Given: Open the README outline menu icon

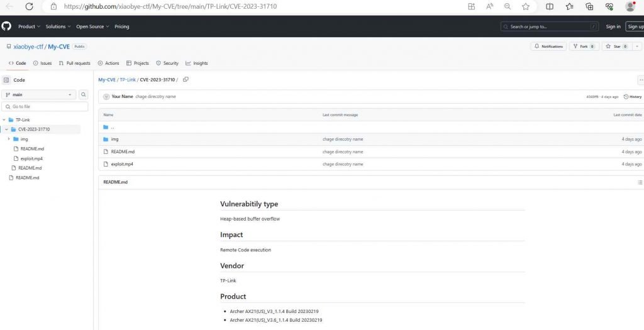Looking at the screenshot, I should (640, 182).
